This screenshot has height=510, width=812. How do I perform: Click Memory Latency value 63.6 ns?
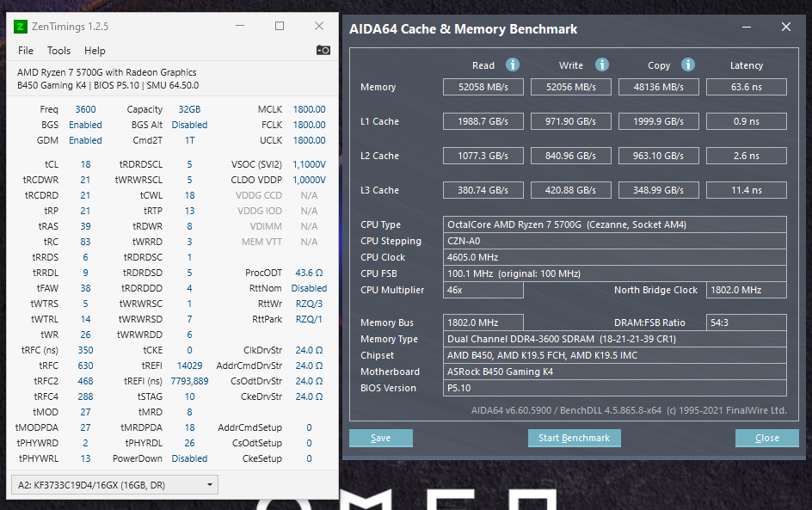747,87
